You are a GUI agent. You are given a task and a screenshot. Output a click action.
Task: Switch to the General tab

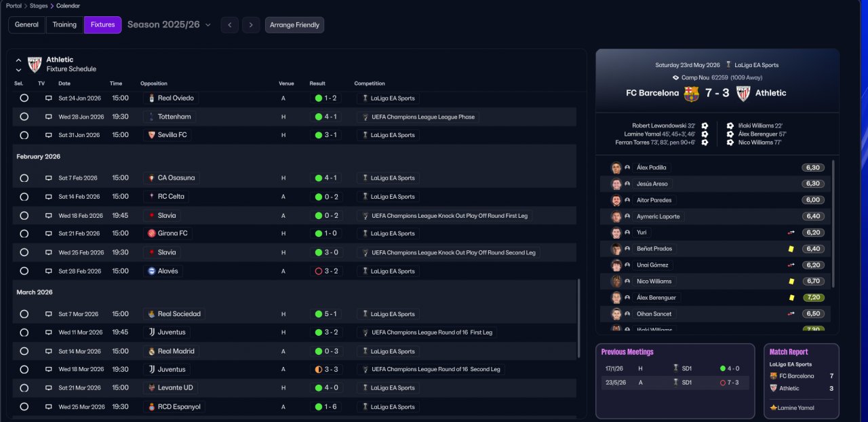point(27,25)
